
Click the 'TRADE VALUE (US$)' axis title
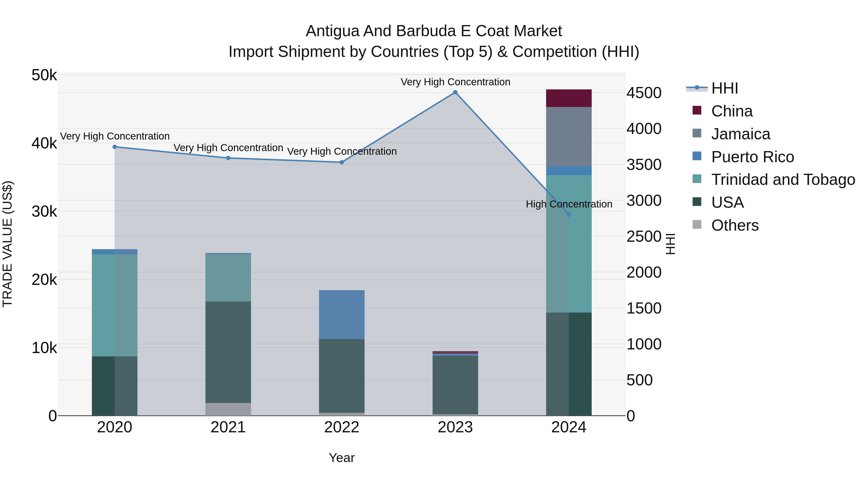click(7, 244)
